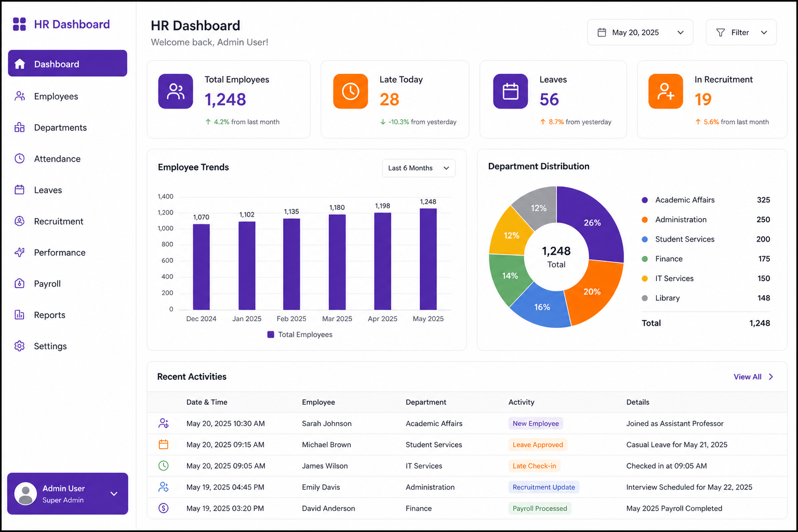
Task: Click the May 2025 bar in chart
Action: pos(428,259)
